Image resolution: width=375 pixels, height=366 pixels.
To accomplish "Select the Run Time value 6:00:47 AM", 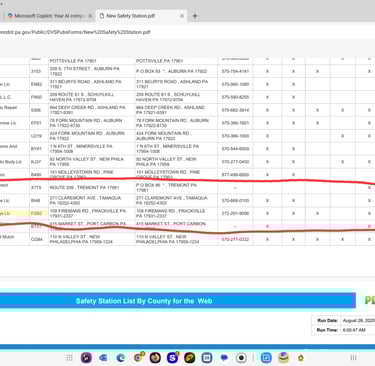I will tap(354, 330).
